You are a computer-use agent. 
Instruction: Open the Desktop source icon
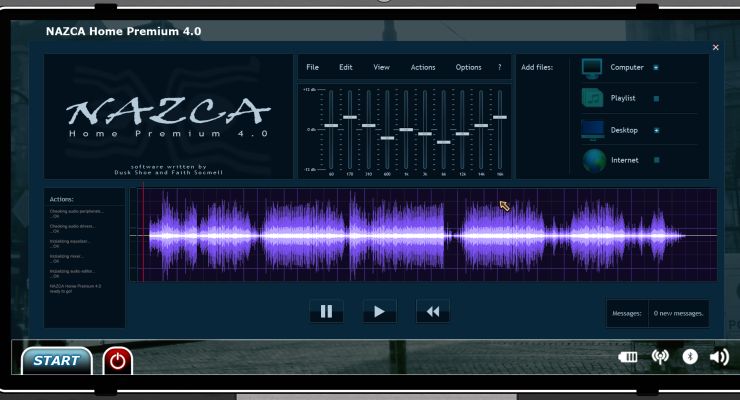[592, 130]
